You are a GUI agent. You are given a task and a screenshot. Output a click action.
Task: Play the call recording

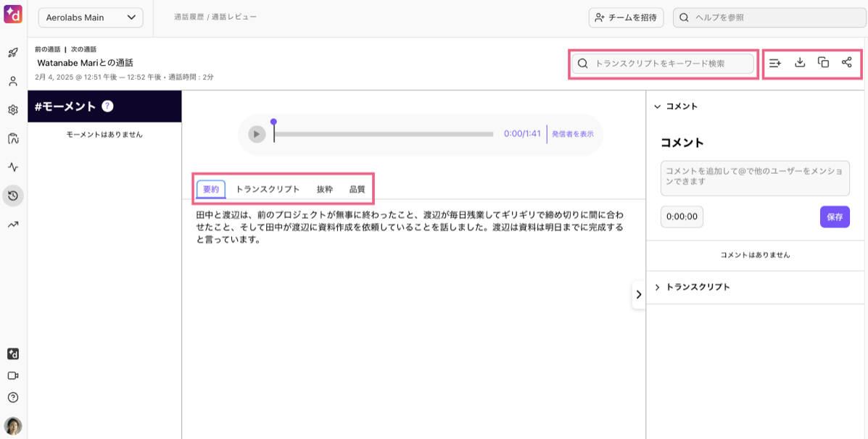click(257, 134)
